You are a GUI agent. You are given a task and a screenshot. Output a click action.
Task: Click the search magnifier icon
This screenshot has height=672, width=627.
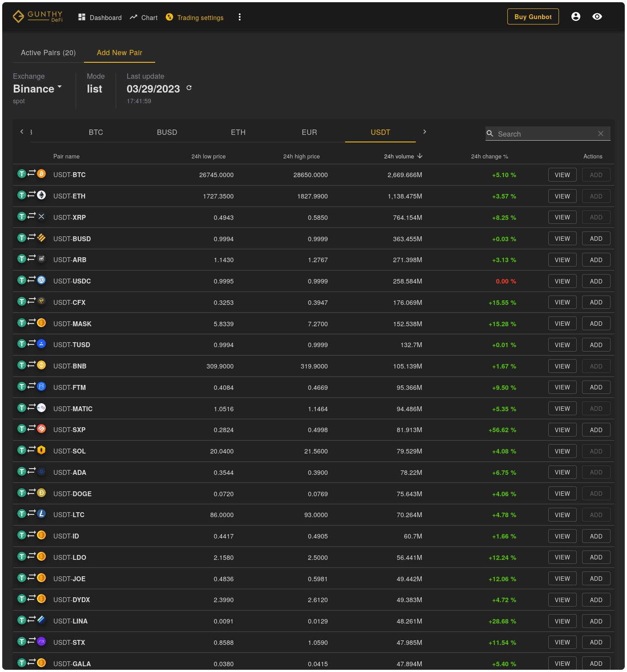[x=490, y=134]
